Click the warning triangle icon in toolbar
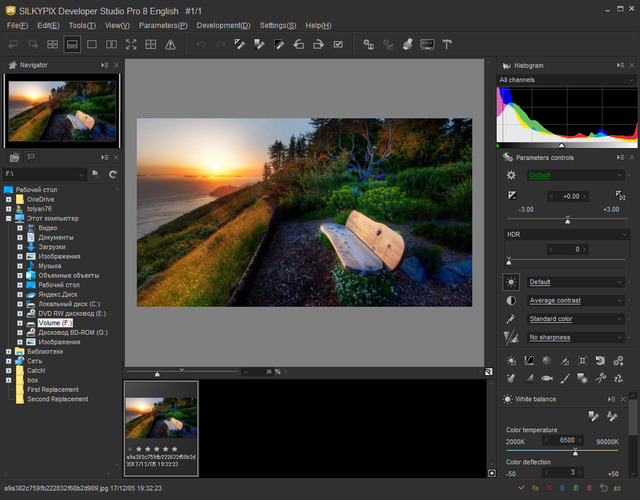The height and width of the screenshot is (500, 640). [170, 45]
